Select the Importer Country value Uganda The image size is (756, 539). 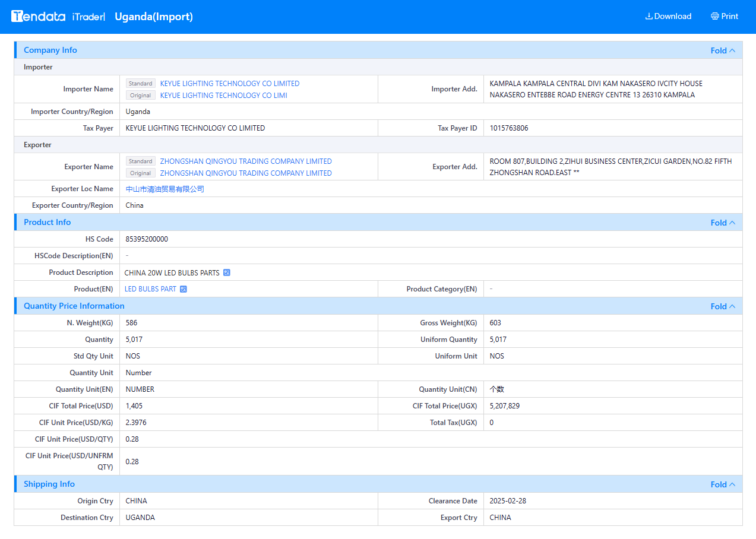pyautogui.click(x=138, y=112)
